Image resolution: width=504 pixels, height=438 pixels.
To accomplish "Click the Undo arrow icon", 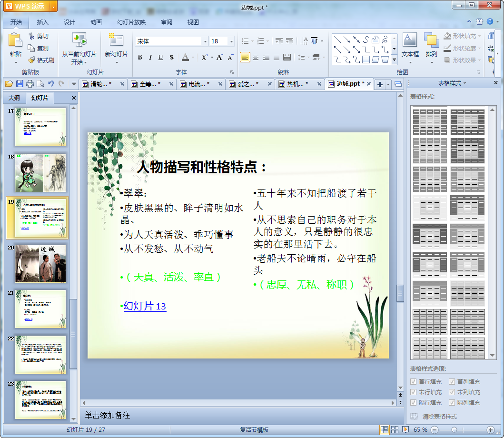I will pos(51,84).
